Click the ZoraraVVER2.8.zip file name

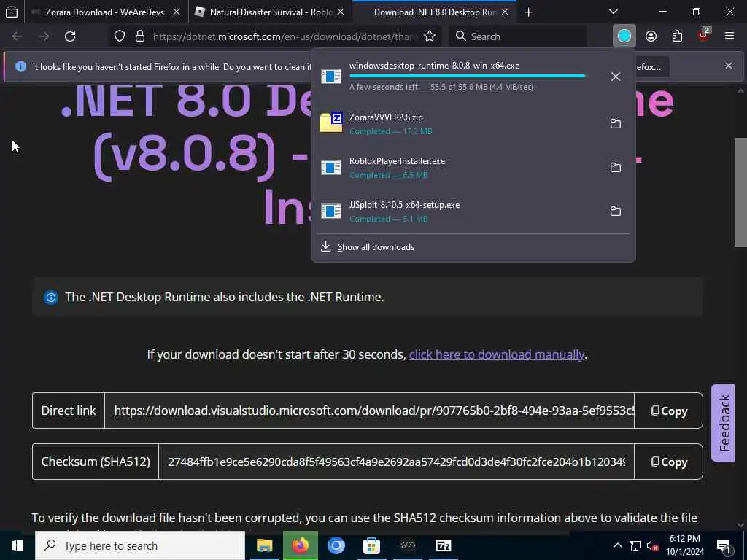click(386, 117)
